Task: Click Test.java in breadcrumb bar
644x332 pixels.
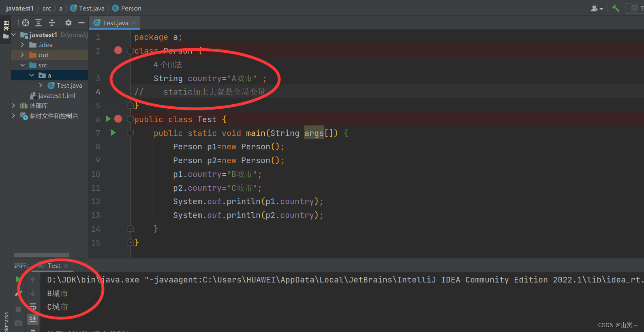Action: coord(88,8)
